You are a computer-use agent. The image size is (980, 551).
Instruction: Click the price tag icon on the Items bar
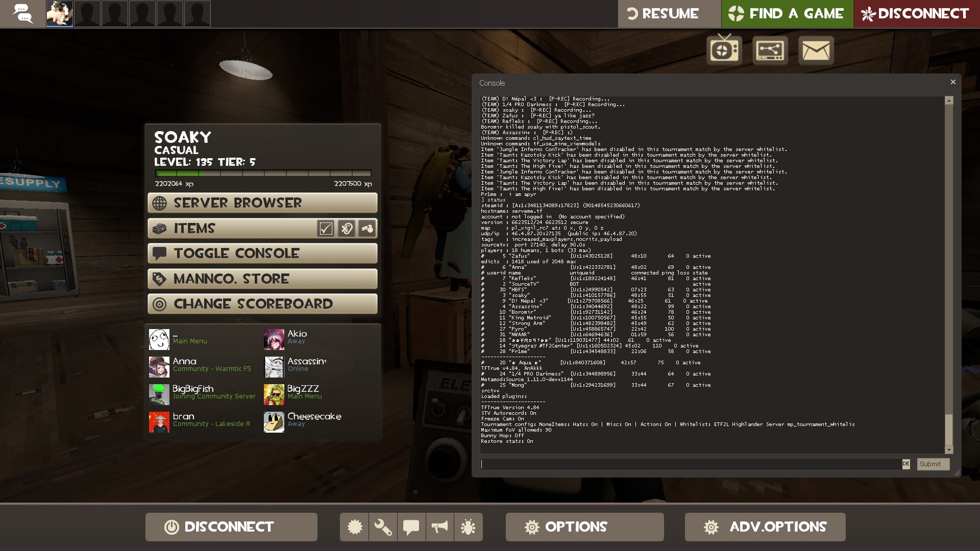[347, 229]
